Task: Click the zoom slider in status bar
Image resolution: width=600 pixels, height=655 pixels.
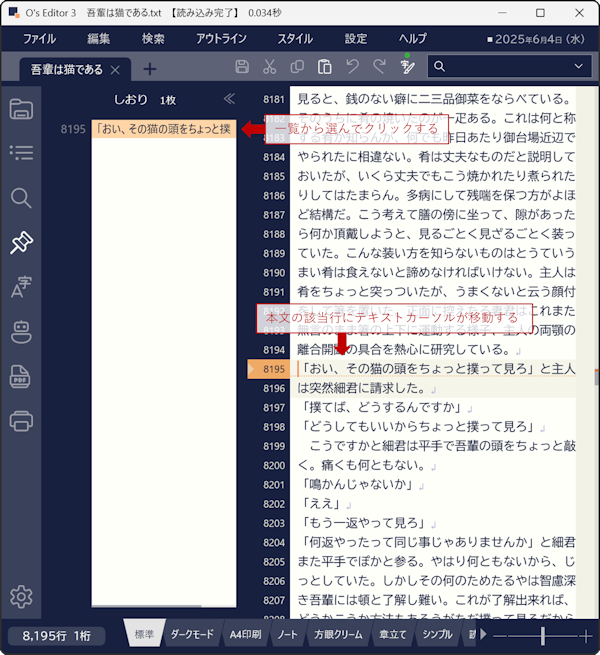Action: (543, 636)
